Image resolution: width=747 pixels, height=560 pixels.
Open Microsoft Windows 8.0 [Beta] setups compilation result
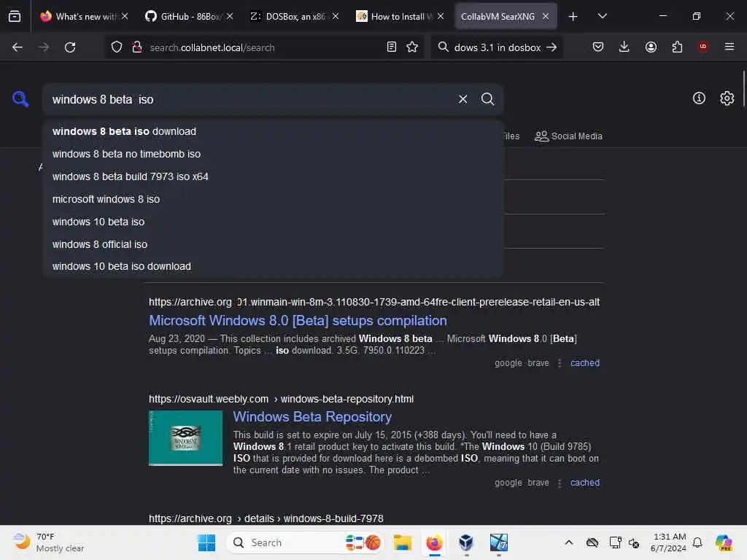pyautogui.click(x=298, y=321)
